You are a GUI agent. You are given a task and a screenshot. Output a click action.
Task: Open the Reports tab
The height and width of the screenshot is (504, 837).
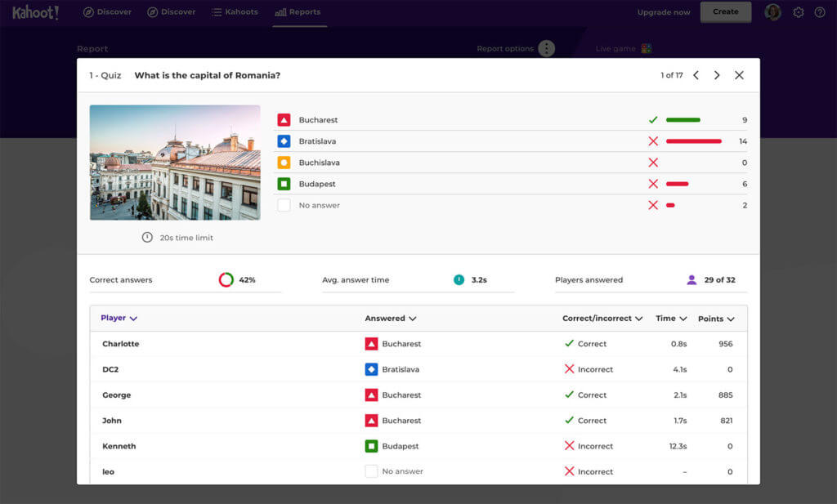(298, 12)
